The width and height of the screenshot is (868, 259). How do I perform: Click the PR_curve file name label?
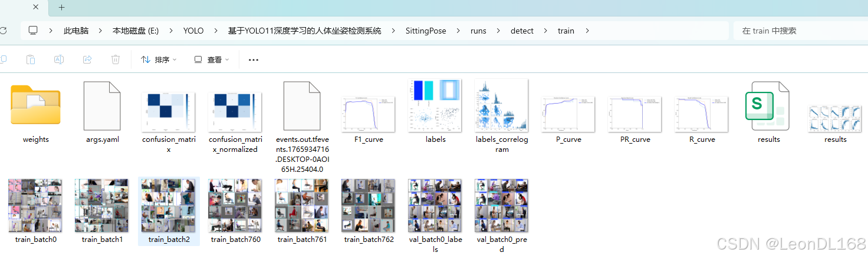point(635,140)
